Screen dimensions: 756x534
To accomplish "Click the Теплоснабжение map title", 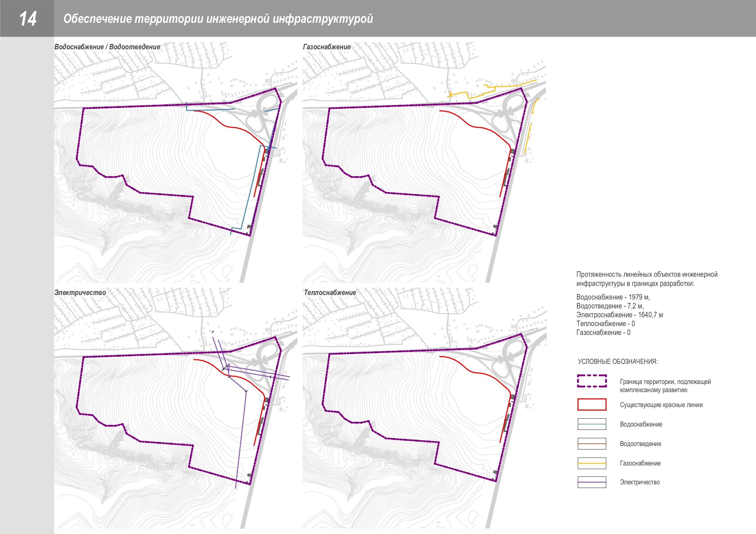I will [x=330, y=293].
